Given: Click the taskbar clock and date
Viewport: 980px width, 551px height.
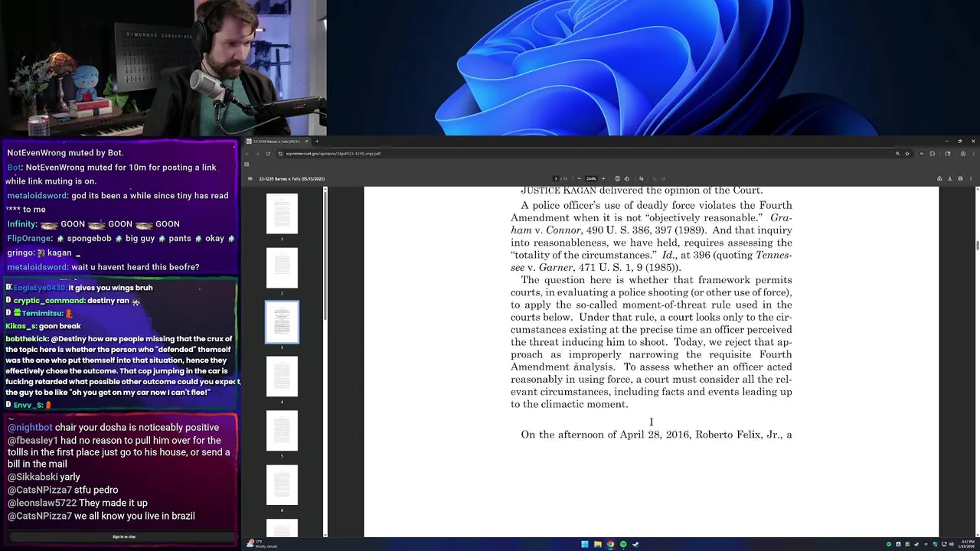Looking at the screenshot, I should [966, 544].
